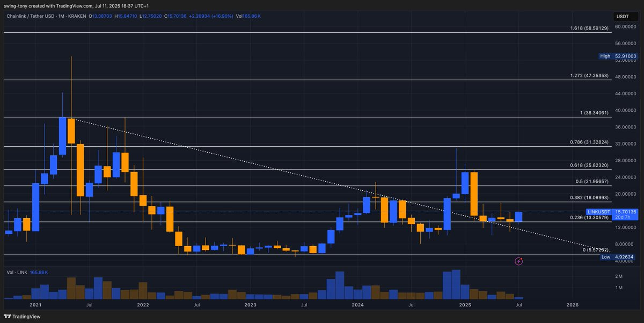
Task: Click the 60.00000 price axis label
Action: click(x=625, y=26)
